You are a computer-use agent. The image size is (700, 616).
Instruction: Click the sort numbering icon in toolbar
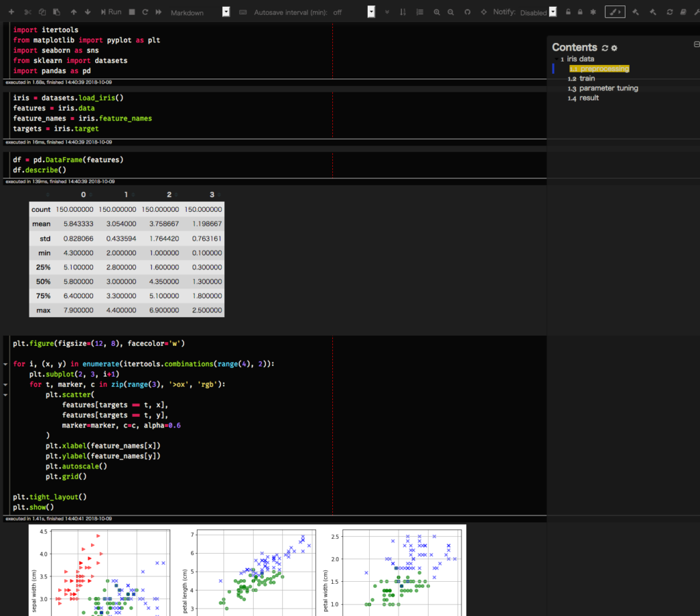pyautogui.click(x=403, y=12)
